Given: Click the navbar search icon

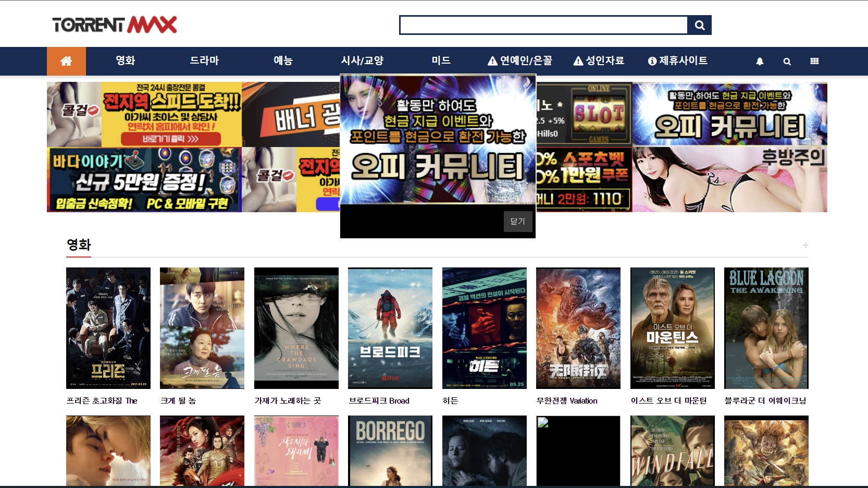Looking at the screenshot, I should pos(787,61).
